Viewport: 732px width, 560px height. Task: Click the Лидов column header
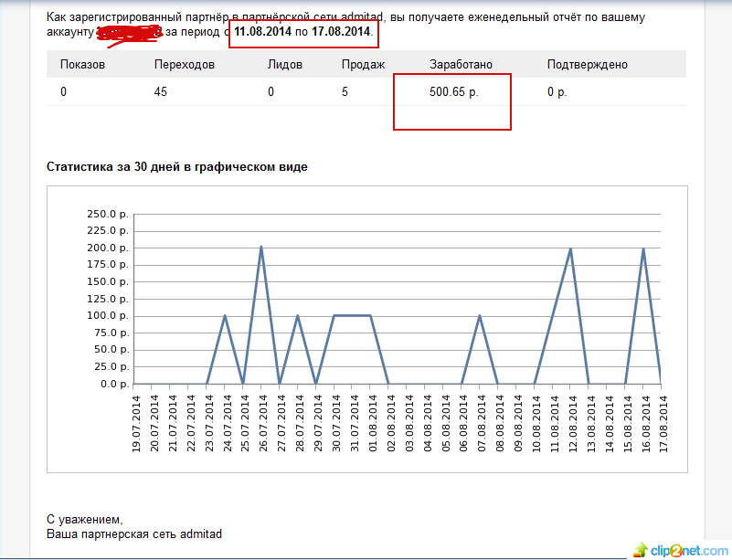pyautogui.click(x=285, y=64)
